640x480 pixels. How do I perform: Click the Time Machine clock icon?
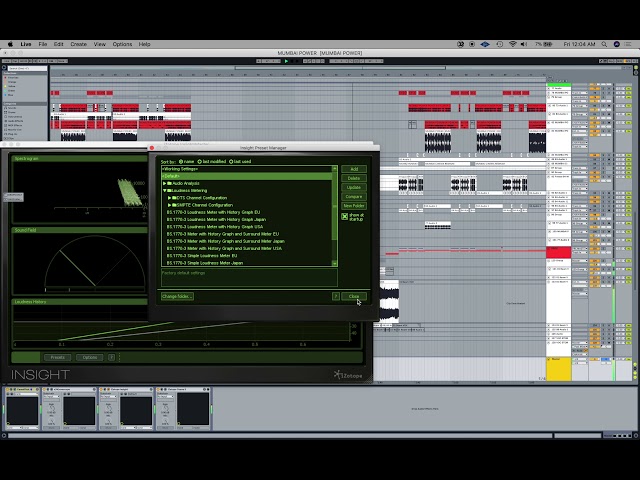(500, 44)
